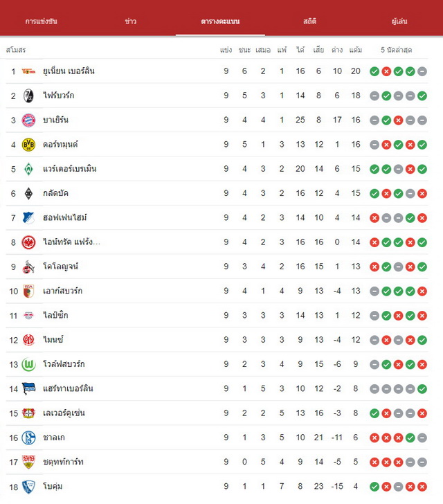Select the Dortmund BVB logo

pos(28,145)
